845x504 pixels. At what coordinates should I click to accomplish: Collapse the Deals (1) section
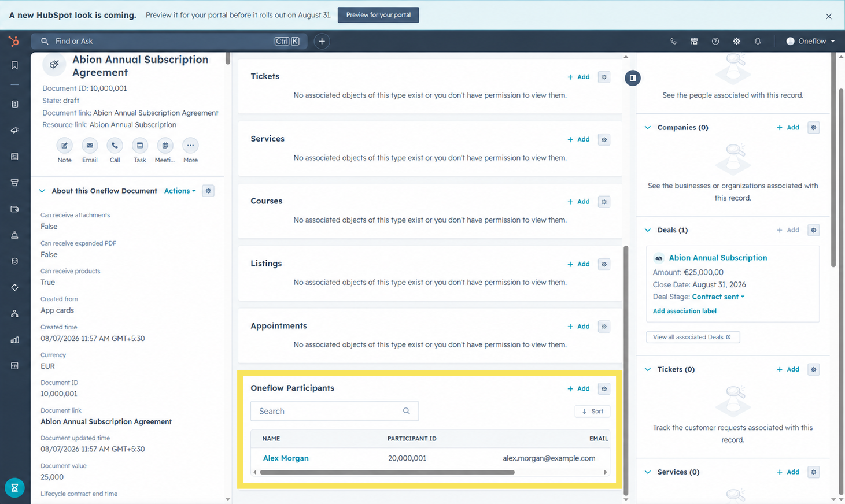[x=648, y=230]
